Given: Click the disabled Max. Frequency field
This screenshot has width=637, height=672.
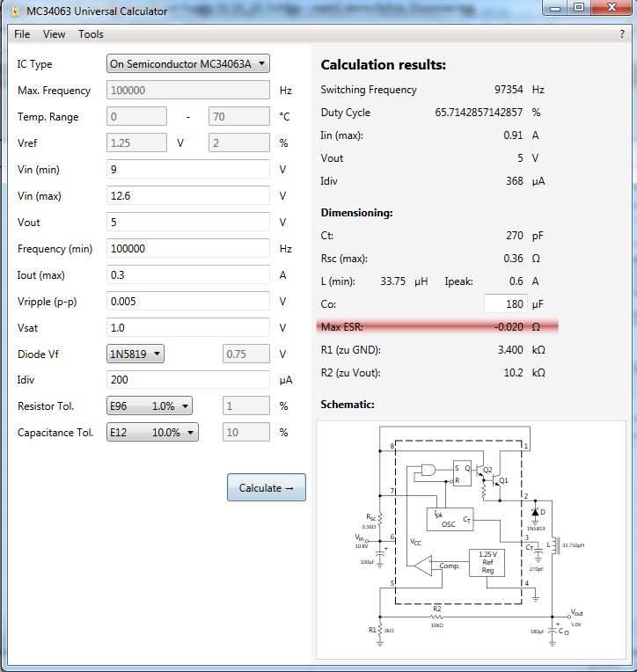Looking at the screenshot, I should point(188,90).
